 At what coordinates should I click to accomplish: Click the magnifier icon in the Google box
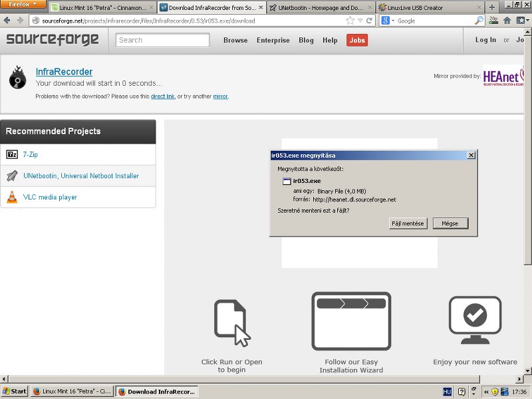[x=479, y=21]
